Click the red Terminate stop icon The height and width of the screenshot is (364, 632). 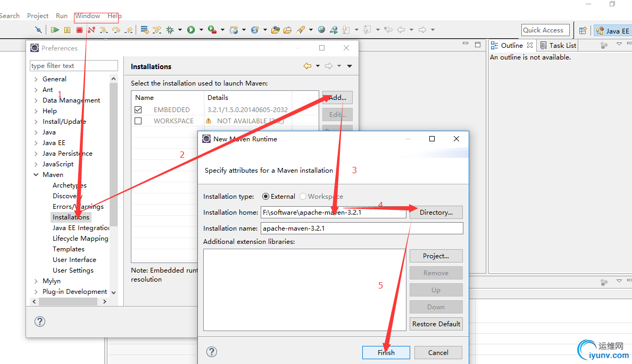79,30
